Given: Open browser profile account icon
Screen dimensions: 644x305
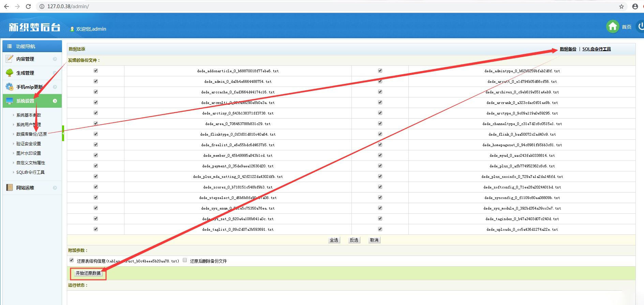Looking at the screenshot, I should (635, 6).
